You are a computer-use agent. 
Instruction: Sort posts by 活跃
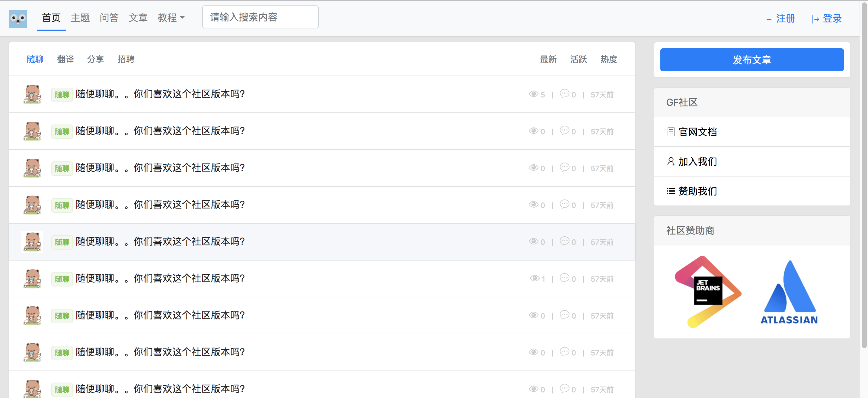578,59
